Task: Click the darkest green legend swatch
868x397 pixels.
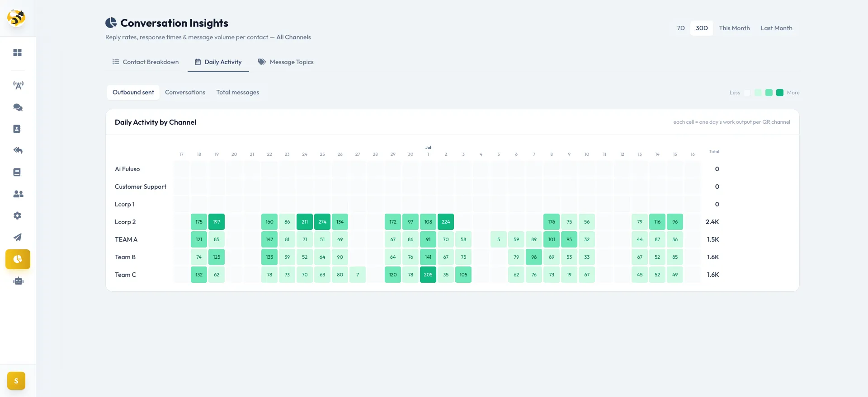Action: (780, 93)
